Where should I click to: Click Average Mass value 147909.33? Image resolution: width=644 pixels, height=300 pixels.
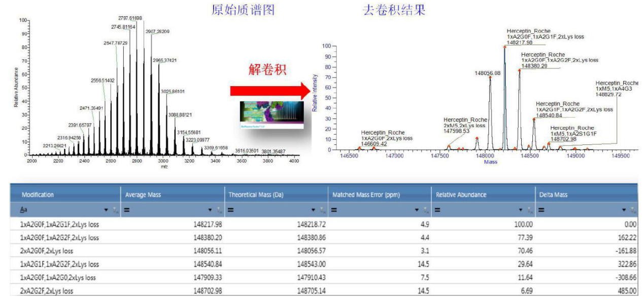tap(208, 277)
